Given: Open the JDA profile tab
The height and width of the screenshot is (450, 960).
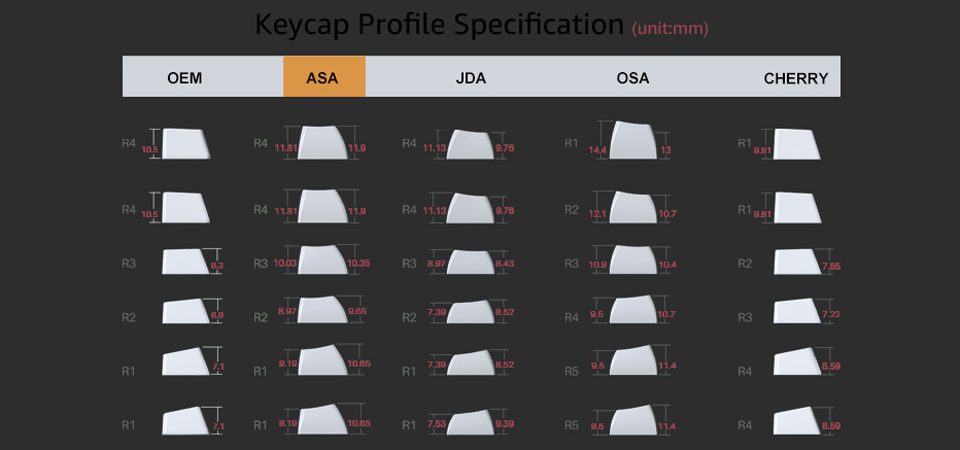Looking at the screenshot, I should [x=470, y=77].
